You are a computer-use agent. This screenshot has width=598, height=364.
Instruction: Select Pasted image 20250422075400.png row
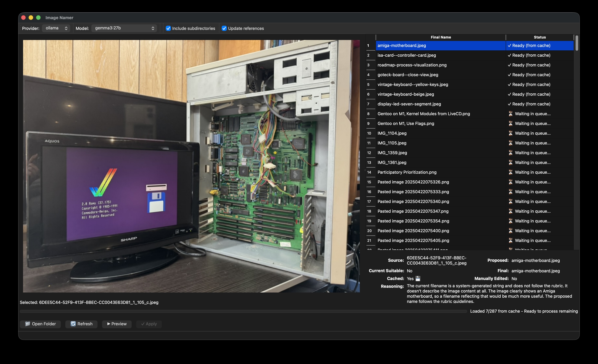(x=470, y=231)
